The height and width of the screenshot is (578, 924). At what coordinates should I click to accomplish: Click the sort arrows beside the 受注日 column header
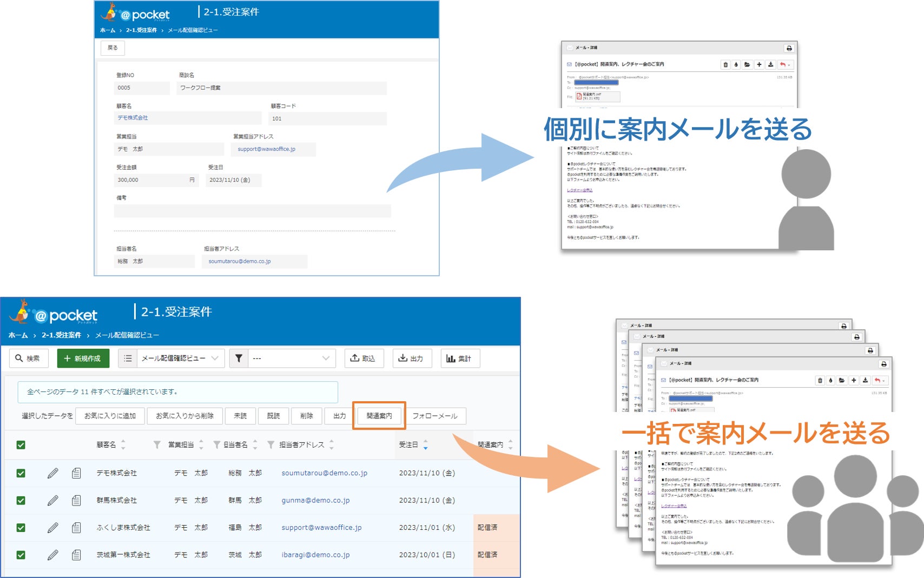tap(426, 445)
